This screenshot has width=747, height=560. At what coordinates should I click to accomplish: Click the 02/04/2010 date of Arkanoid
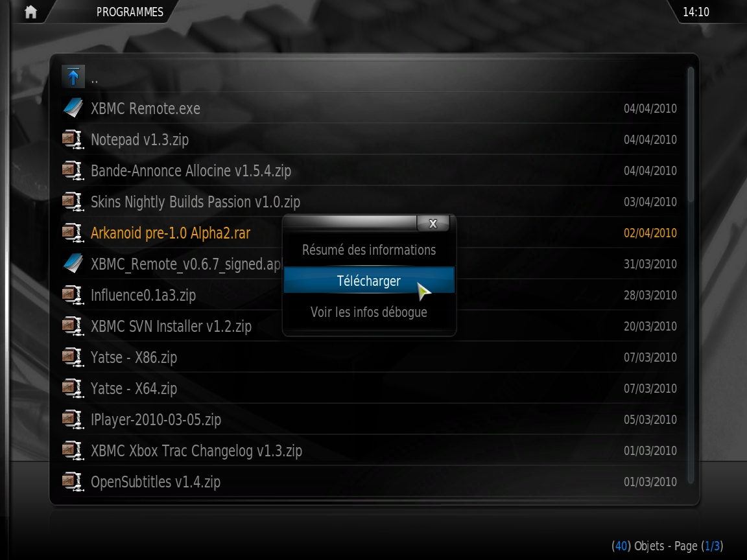point(650,233)
